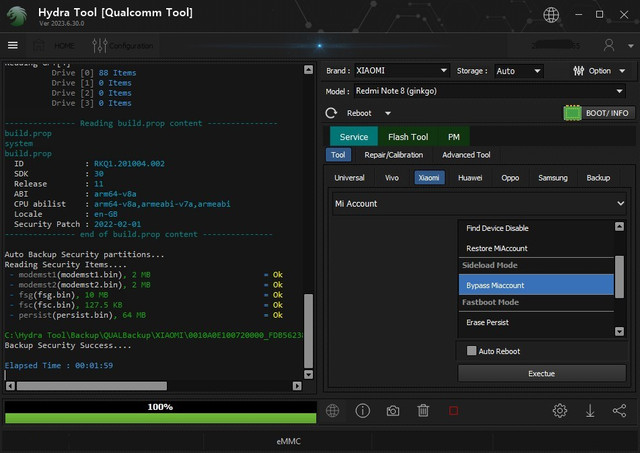Expand the Reboot dropdown arrow
The width and height of the screenshot is (640, 453).
click(x=388, y=113)
